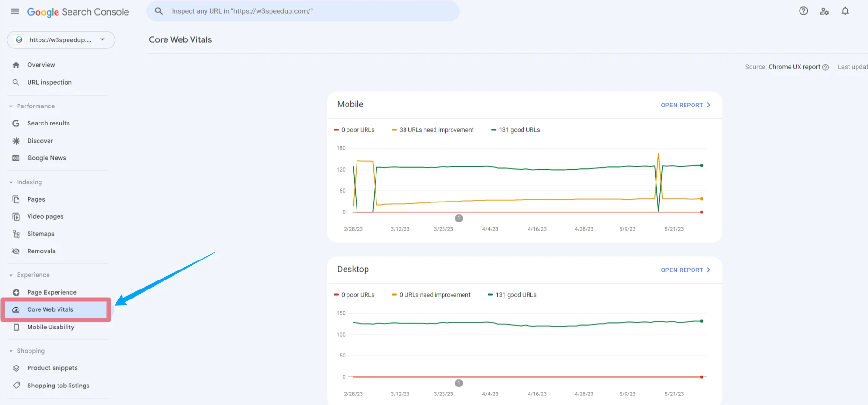
Task: Collapse the Indexing section
Action: coord(11,182)
